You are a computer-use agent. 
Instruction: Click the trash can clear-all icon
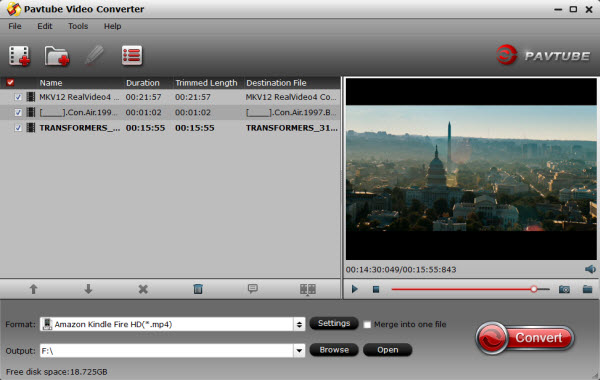(198, 289)
